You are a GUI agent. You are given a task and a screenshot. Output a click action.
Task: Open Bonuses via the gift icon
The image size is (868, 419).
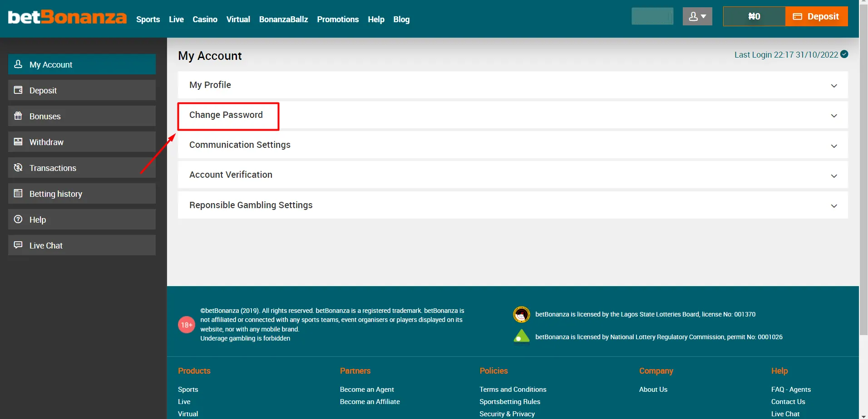(18, 116)
